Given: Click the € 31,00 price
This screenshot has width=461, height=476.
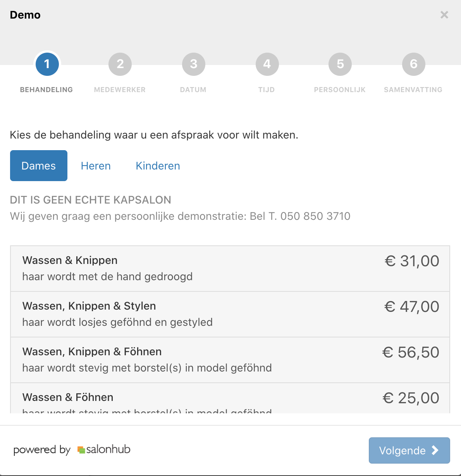Looking at the screenshot, I should click(412, 261).
